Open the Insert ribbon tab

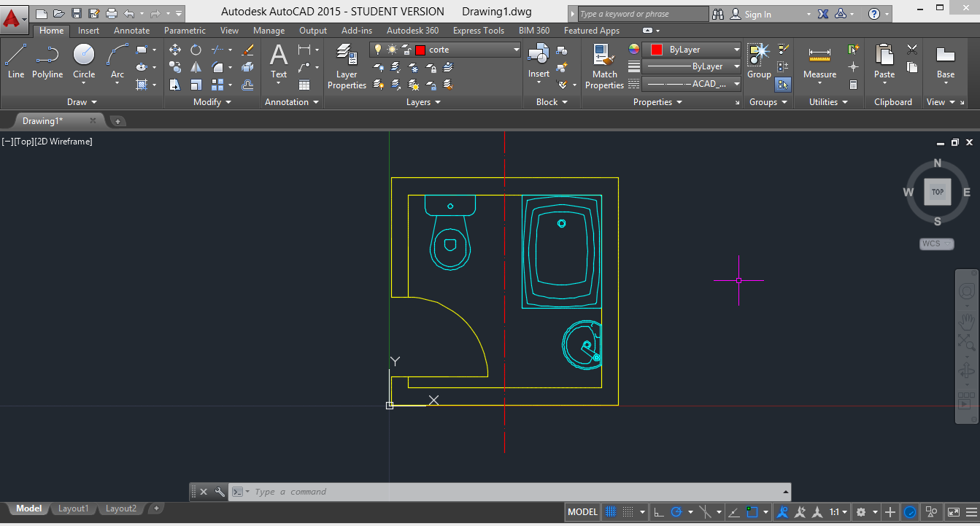tap(88, 31)
